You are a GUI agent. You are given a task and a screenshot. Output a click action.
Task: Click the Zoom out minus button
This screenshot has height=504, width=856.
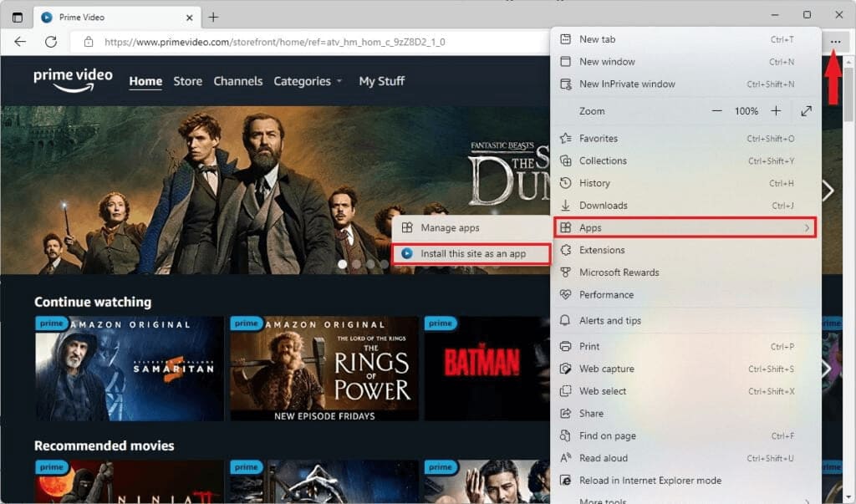[716, 111]
